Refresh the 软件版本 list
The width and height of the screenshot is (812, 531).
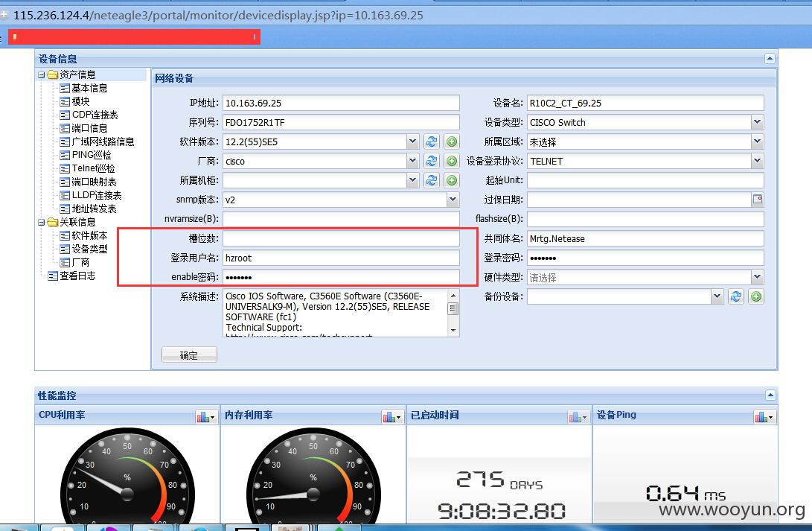click(x=432, y=142)
